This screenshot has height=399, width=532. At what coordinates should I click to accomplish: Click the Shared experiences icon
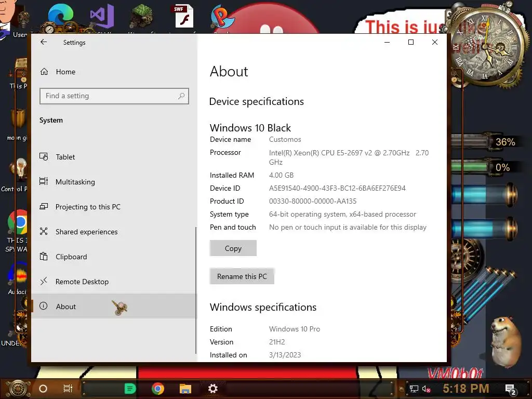[x=44, y=231]
